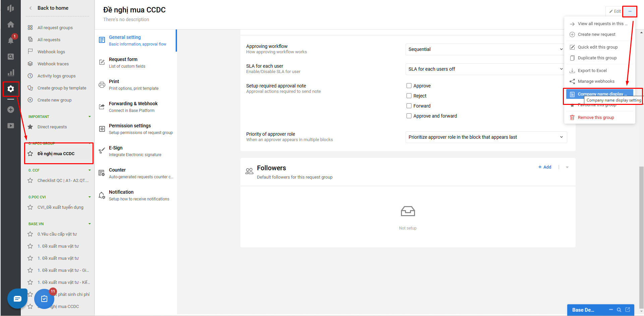Check the Approve and forward checkbox
Screen dimensions: 644x316
409,116
